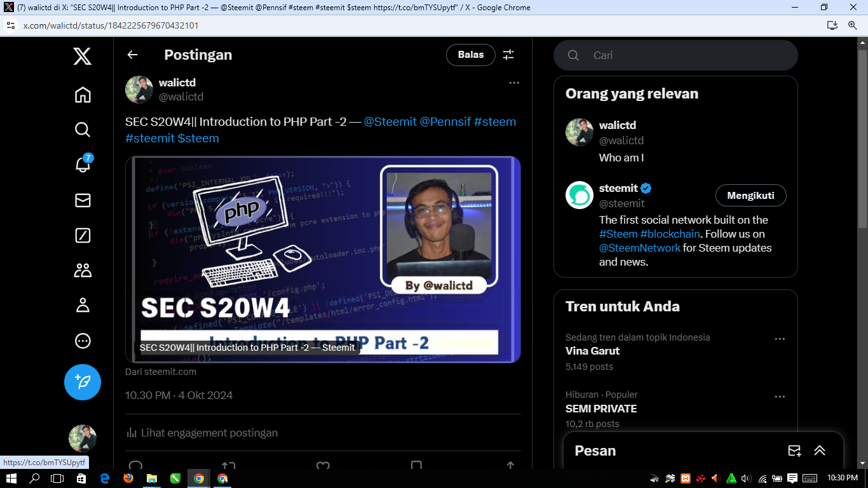868x488 pixels.
Task: Open the #steemit hashtag in the post
Action: tap(150, 138)
